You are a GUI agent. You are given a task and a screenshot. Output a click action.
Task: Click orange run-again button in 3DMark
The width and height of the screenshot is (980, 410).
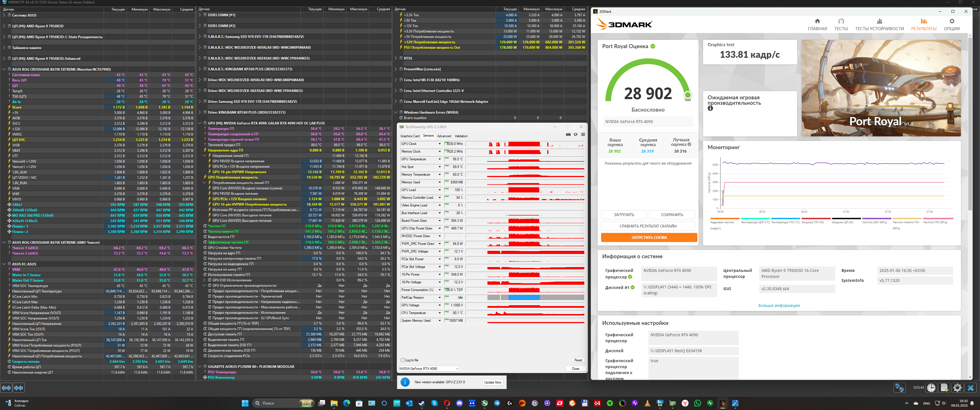pyautogui.click(x=649, y=237)
